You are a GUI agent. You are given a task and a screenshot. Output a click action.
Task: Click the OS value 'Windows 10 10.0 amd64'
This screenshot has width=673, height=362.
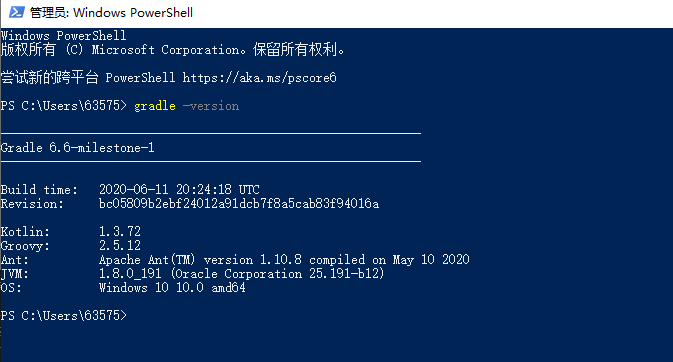pyautogui.click(x=172, y=287)
